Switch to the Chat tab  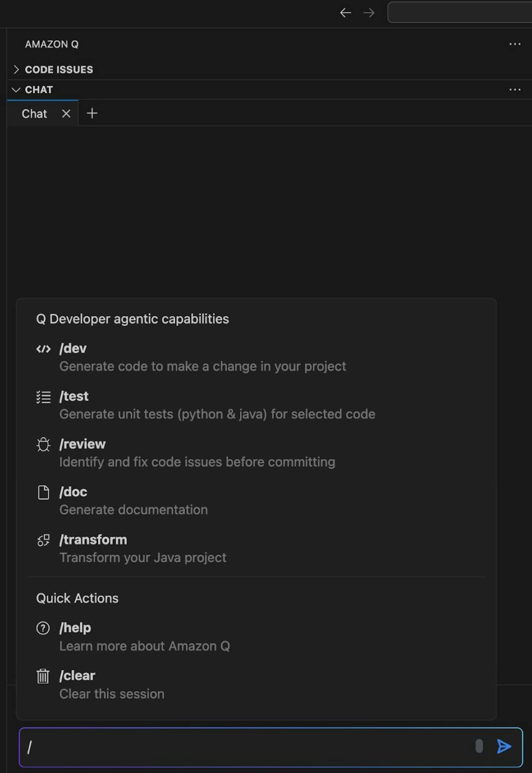(33, 113)
